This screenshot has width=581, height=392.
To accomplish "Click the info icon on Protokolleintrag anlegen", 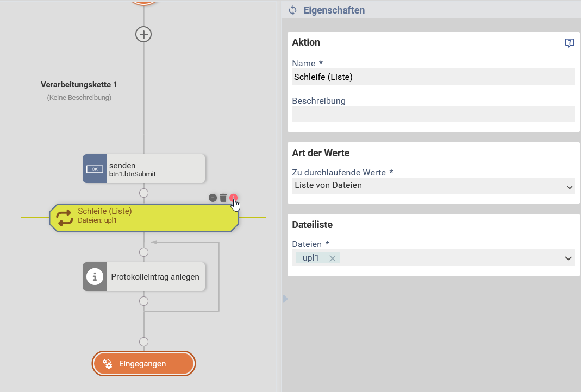I will (95, 276).
